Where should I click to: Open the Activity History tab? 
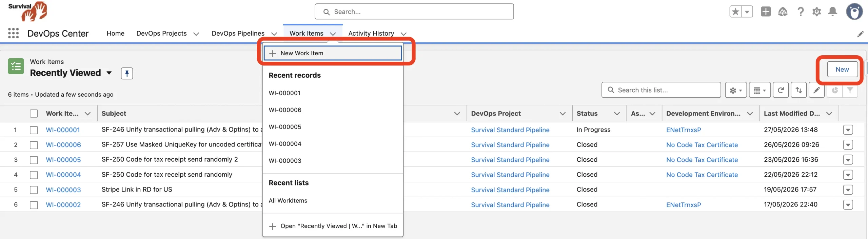(x=371, y=33)
